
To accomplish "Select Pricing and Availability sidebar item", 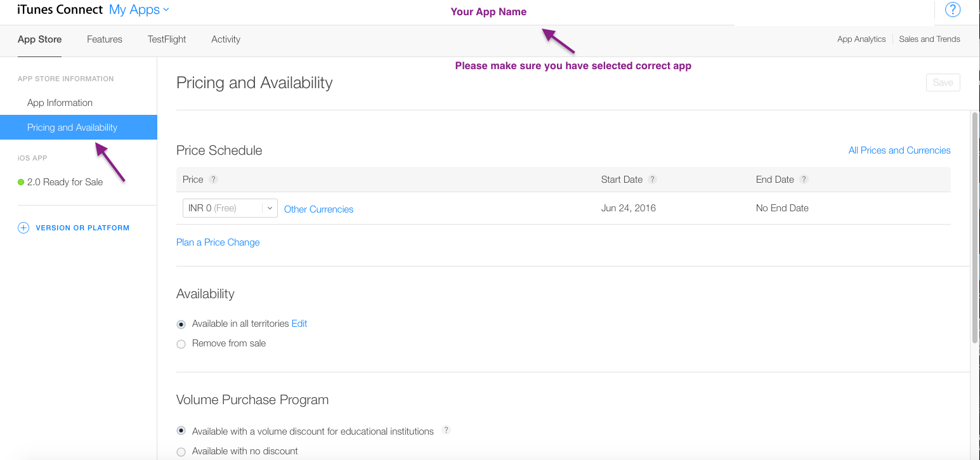I will pyautogui.click(x=79, y=128).
